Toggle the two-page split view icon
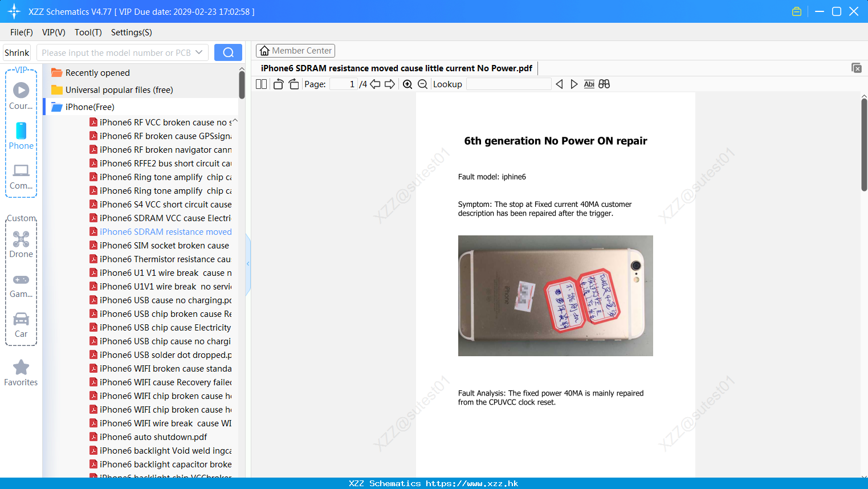Screen dimensions: 868x489 (261, 84)
